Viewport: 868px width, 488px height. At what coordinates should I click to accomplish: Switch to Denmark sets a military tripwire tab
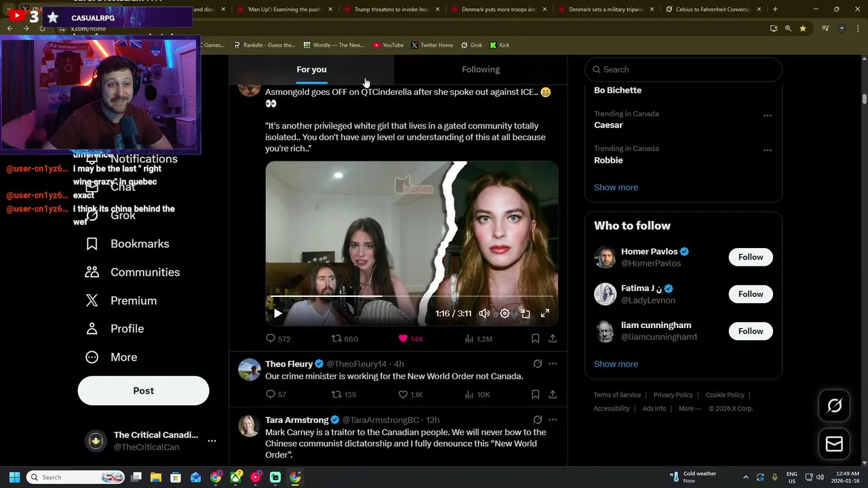pyautogui.click(x=606, y=9)
